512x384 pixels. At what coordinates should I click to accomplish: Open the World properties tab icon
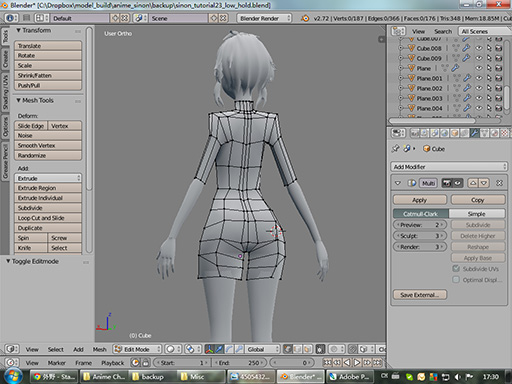click(x=444, y=133)
